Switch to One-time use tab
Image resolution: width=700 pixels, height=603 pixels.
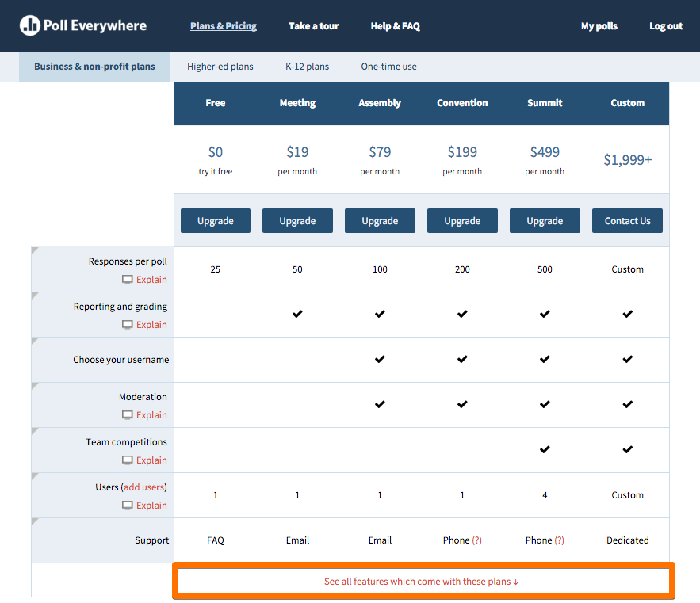pos(388,67)
